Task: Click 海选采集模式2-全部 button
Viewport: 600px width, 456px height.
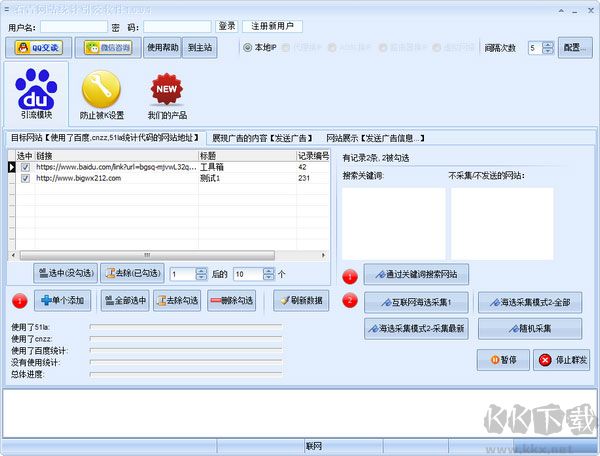Action: (x=530, y=303)
